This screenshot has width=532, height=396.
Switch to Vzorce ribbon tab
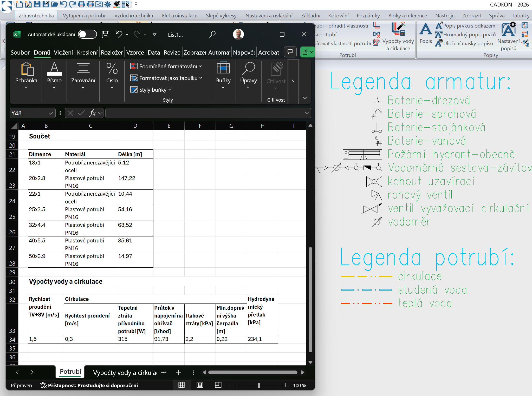point(135,52)
